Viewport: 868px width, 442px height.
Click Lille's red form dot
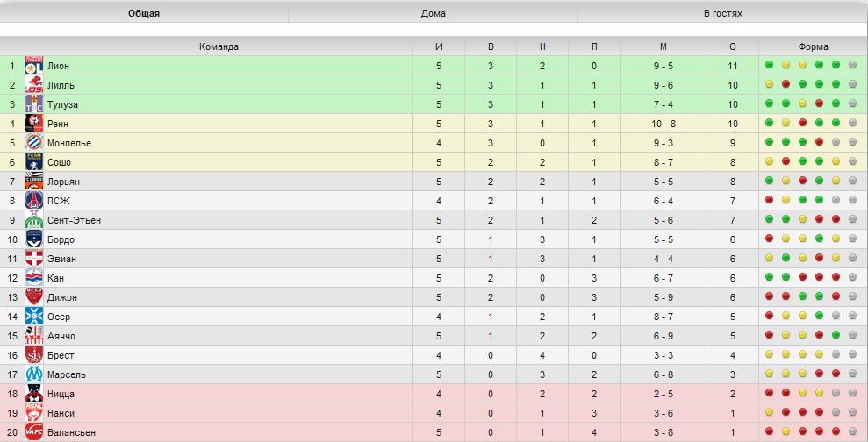tap(786, 84)
